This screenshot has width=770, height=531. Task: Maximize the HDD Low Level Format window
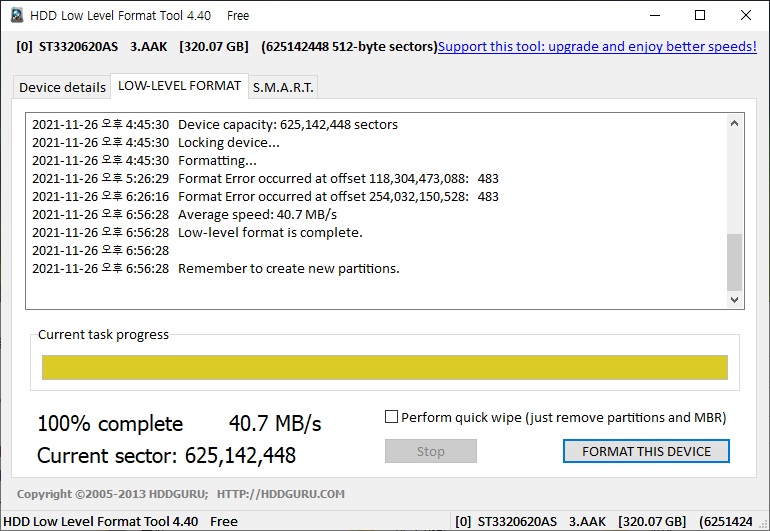(x=700, y=15)
